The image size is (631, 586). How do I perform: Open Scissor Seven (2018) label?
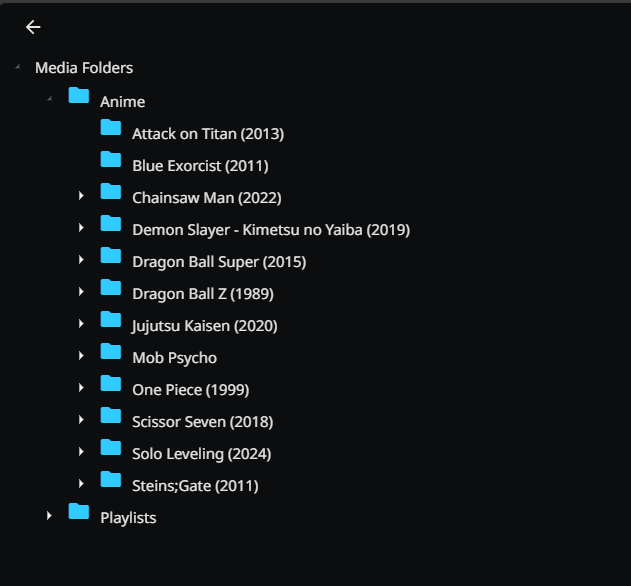coord(202,422)
